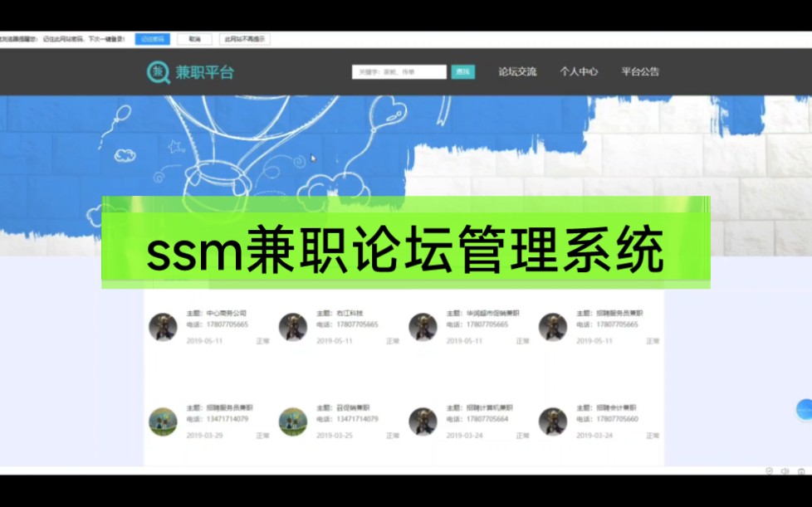Open the avatar for 召促销兼职 posting
812x507 pixels.
[x=293, y=422]
